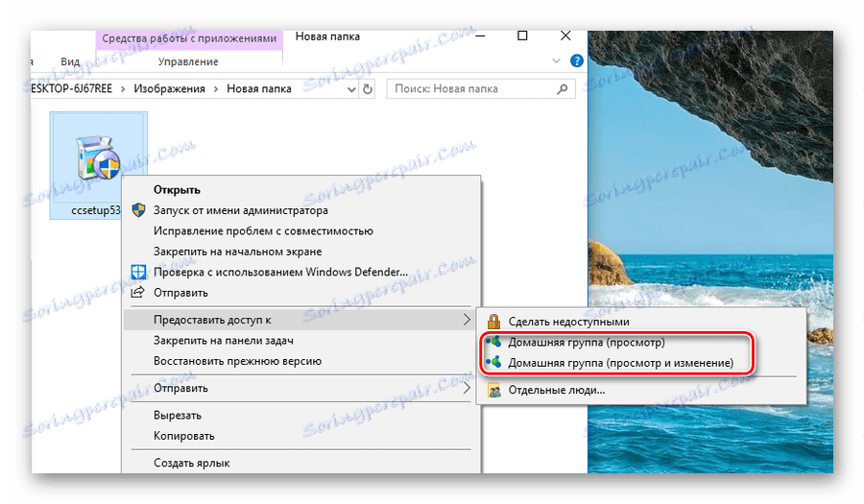
Task: Select Закрепить на начальном экране
Action: click(237, 252)
